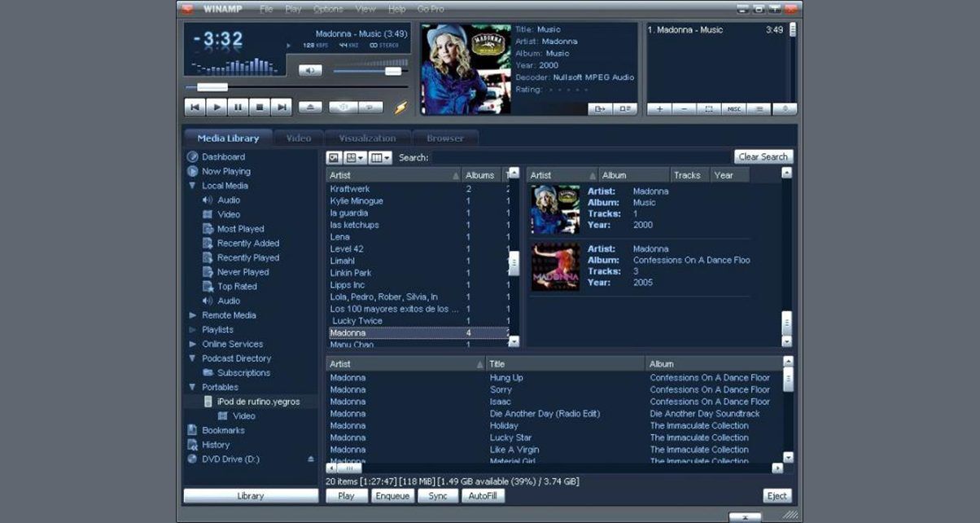Open the Top Rated view
The height and width of the screenshot is (523, 980).
point(237,287)
